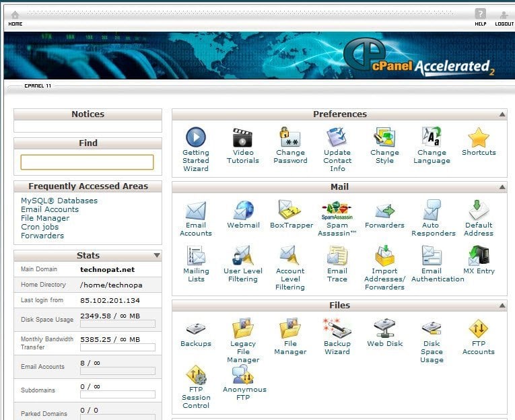Open FTP Session Control icon

click(x=196, y=374)
